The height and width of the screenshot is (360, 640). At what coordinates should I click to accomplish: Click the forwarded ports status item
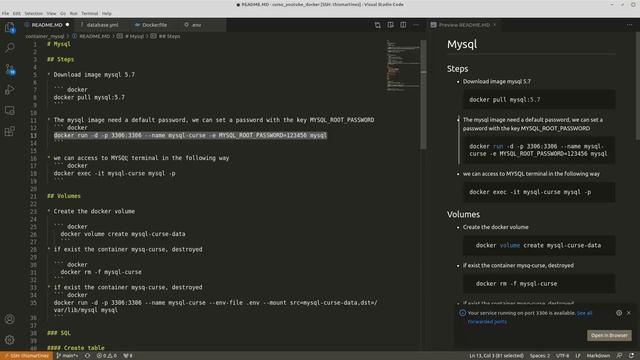pyautogui.click(x=128, y=356)
